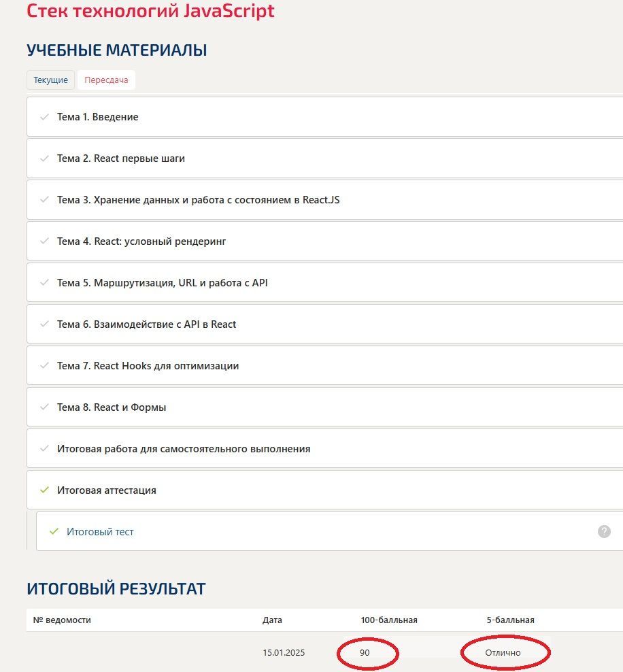Image resolution: width=623 pixels, height=672 pixels.
Task: Open Итоговая работа для самостоятельного выполнения
Action: point(325,449)
